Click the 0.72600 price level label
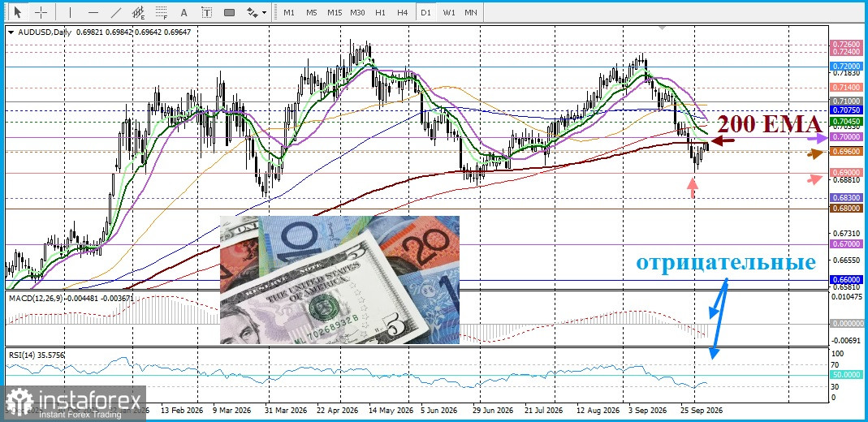Viewport: 868px width, 422px height. click(x=845, y=44)
